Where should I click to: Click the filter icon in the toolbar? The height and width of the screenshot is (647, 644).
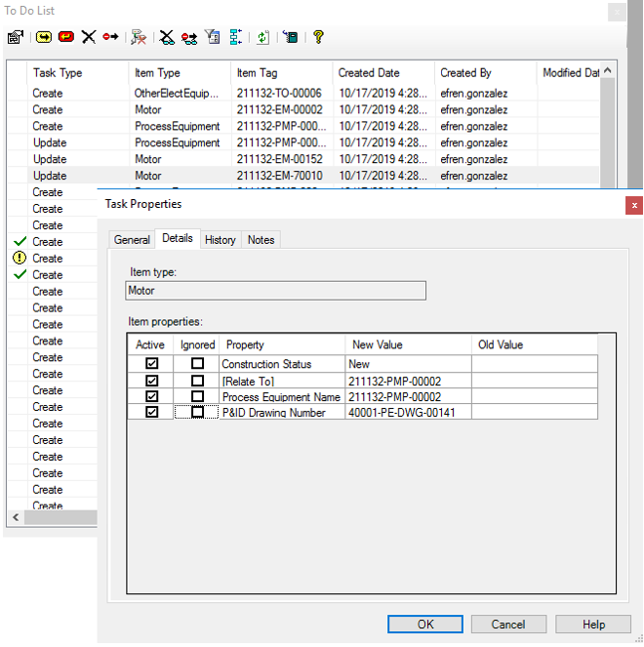212,37
